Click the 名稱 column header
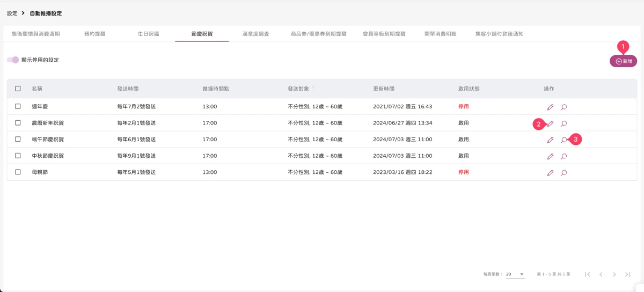 point(37,89)
